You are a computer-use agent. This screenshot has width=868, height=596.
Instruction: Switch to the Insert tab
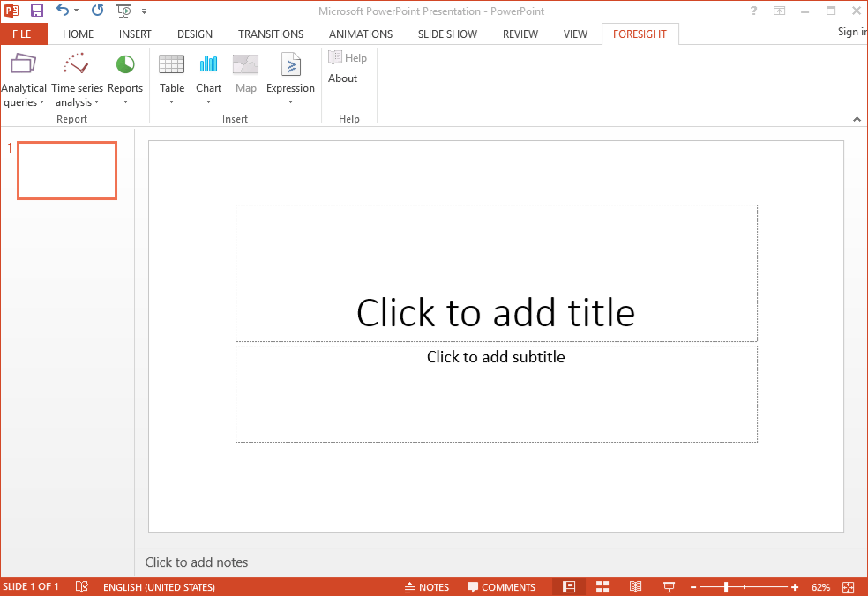pos(135,34)
